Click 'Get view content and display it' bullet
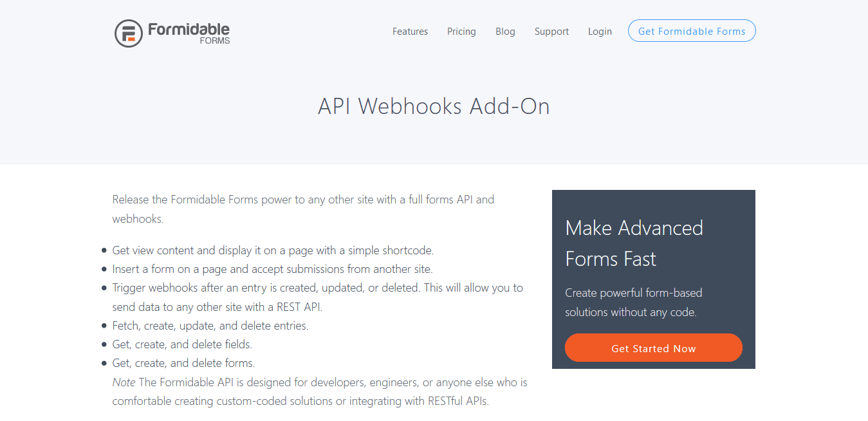 (273, 250)
